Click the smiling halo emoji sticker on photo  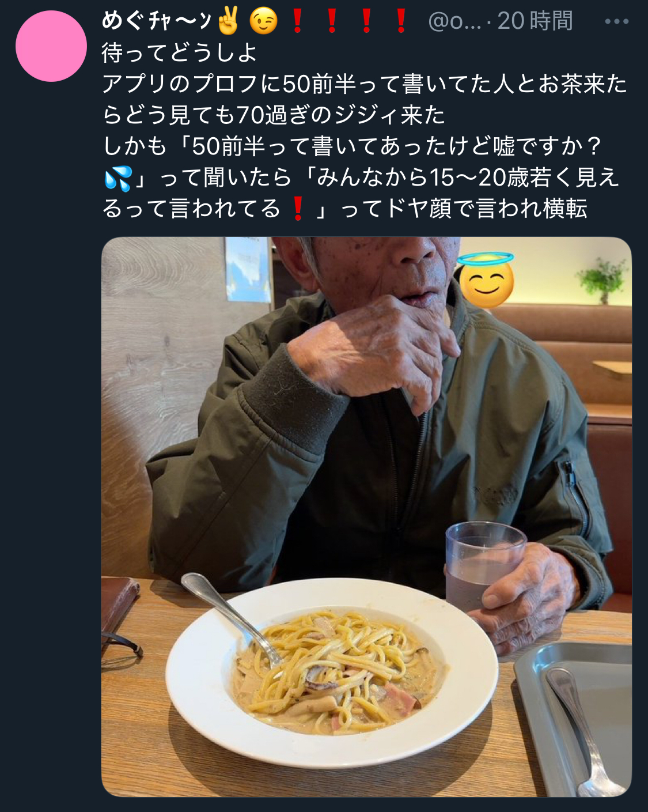(486, 280)
